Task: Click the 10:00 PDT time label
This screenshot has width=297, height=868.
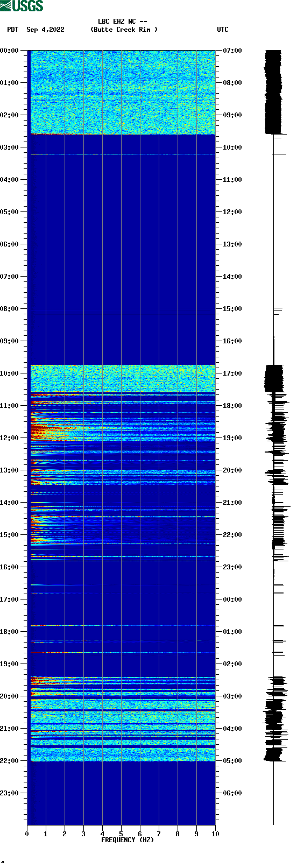Action: tap(10, 373)
